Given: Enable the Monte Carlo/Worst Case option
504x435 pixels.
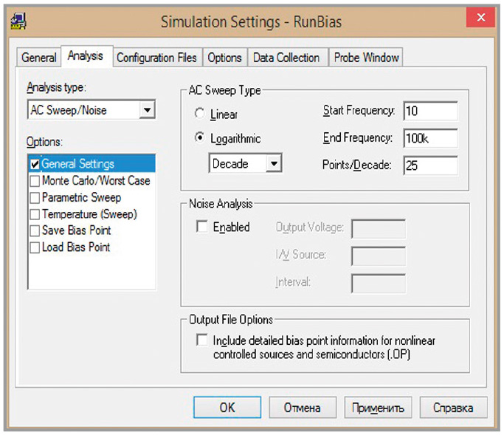Looking at the screenshot, I should tap(35, 181).
